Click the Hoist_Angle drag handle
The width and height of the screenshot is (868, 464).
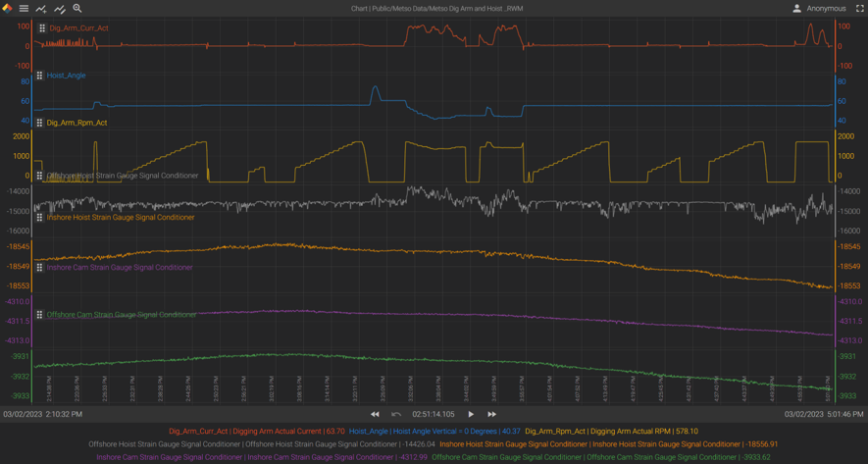[x=39, y=76]
